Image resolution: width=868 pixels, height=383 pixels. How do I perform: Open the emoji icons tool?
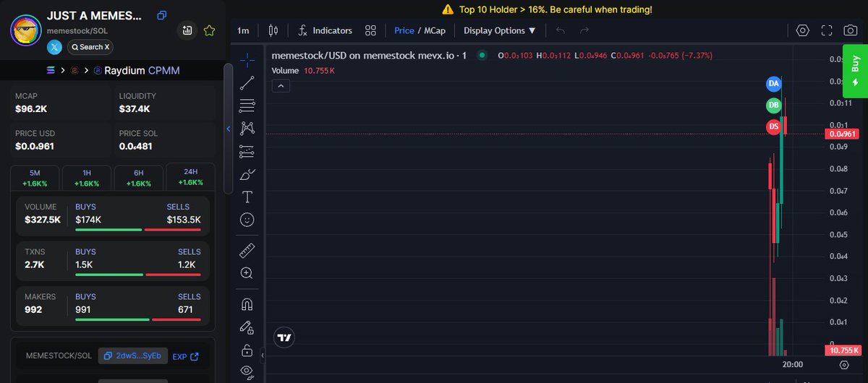pyautogui.click(x=247, y=220)
